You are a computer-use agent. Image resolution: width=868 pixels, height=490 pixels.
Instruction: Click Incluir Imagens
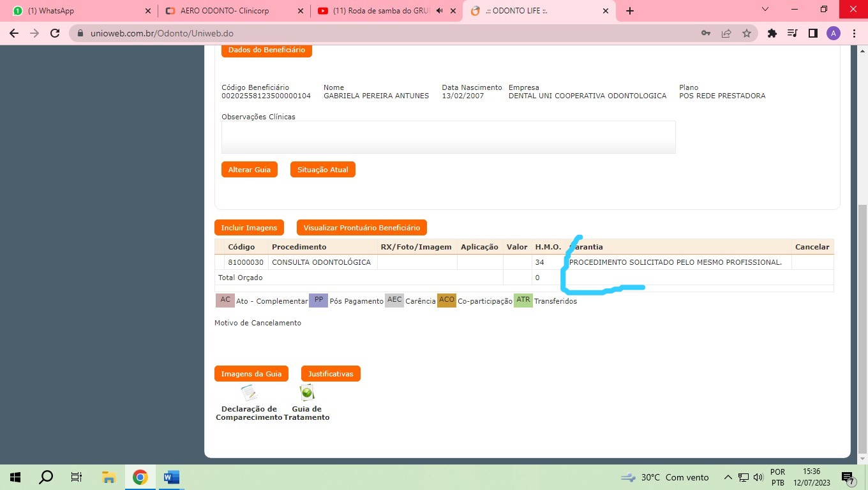coord(249,228)
